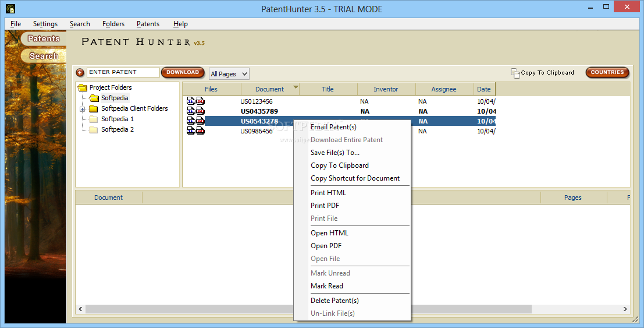Viewport: 644px width, 328px height.
Task: Open the All Pages dropdown
Action: pyautogui.click(x=229, y=74)
